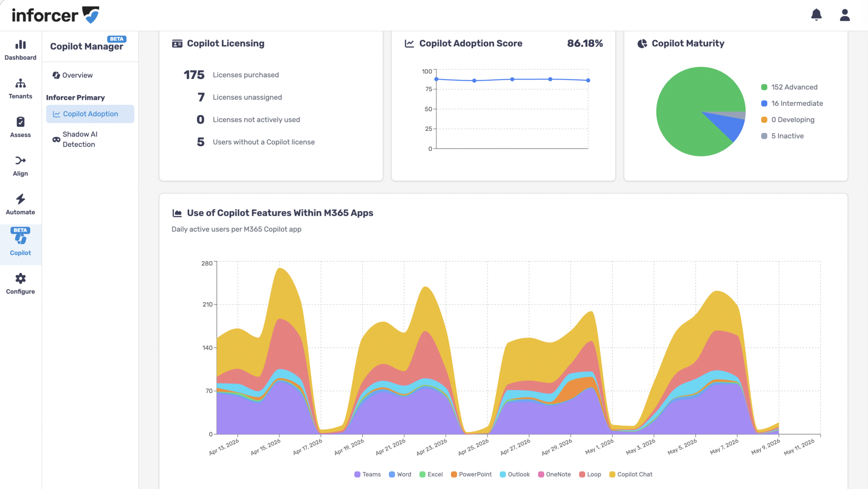Click Use of Copilot Features heading
The height and width of the screenshot is (489, 868).
[280, 213]
